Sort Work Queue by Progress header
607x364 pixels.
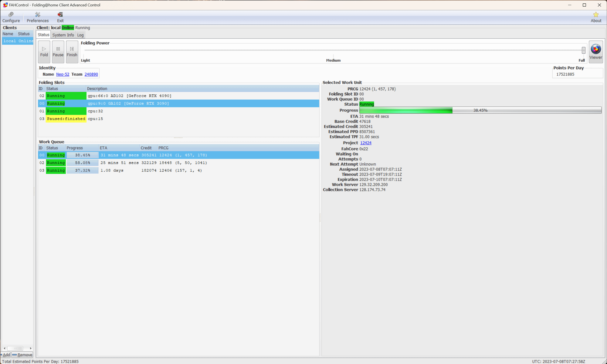click(82, 148)
